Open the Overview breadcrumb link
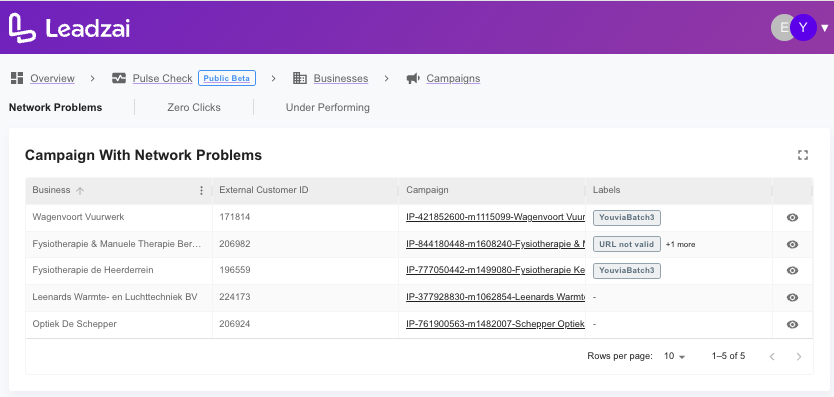834x397 pixels. (x=52, y=78)
